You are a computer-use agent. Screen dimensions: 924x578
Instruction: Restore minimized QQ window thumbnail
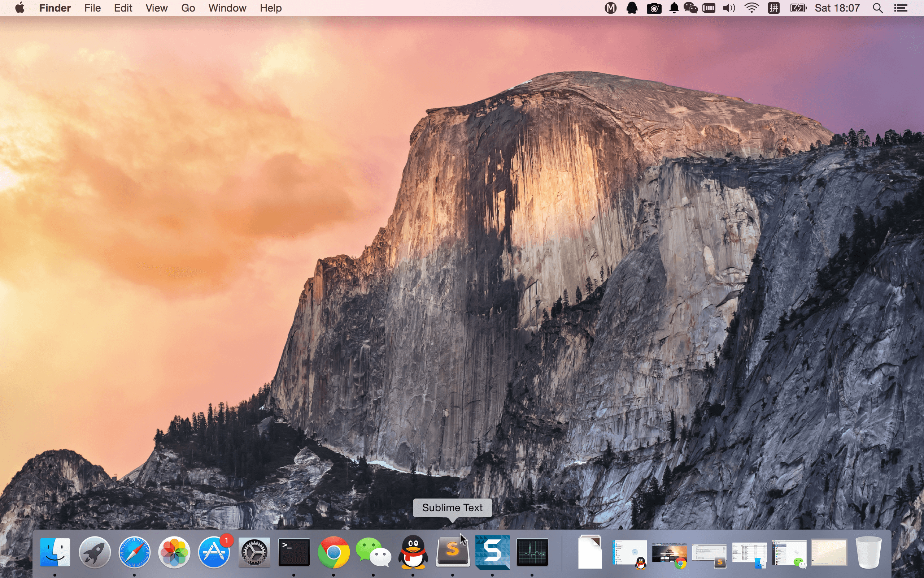coord(629,553)
